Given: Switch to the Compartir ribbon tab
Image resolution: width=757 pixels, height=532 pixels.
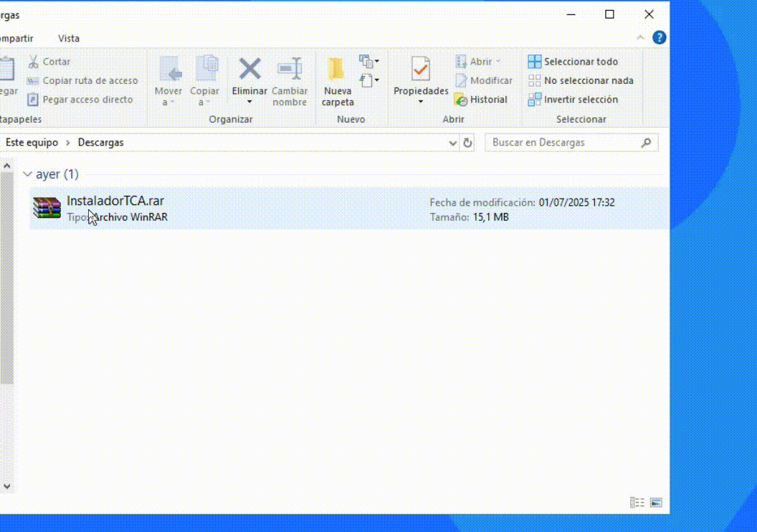Looking at the screenshot, I should coord(16,38).
